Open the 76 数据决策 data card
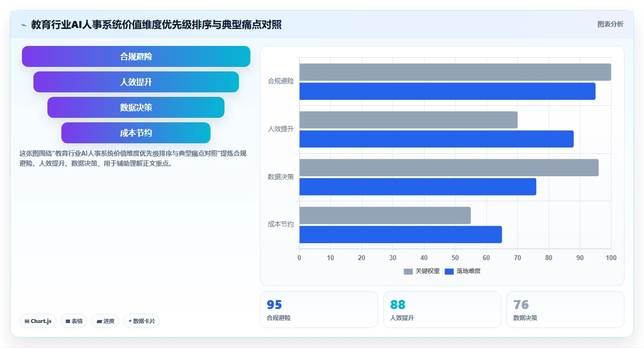This screenshot has width=644, height=348. click(x=565, y=310)
